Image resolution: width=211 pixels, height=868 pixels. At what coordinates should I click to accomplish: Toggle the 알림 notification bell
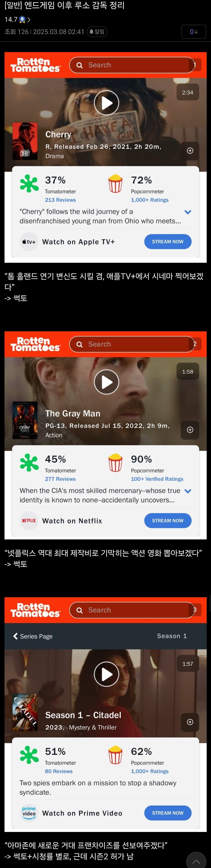pos(97,32)
